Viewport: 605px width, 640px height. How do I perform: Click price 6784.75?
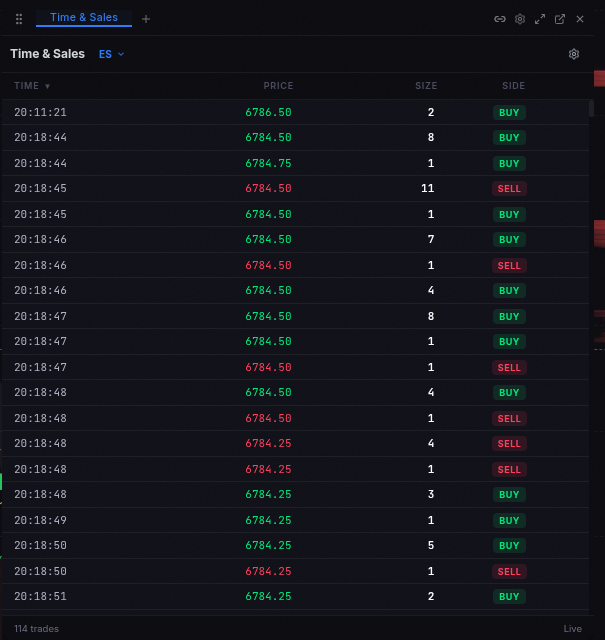[x=268, y=163]
